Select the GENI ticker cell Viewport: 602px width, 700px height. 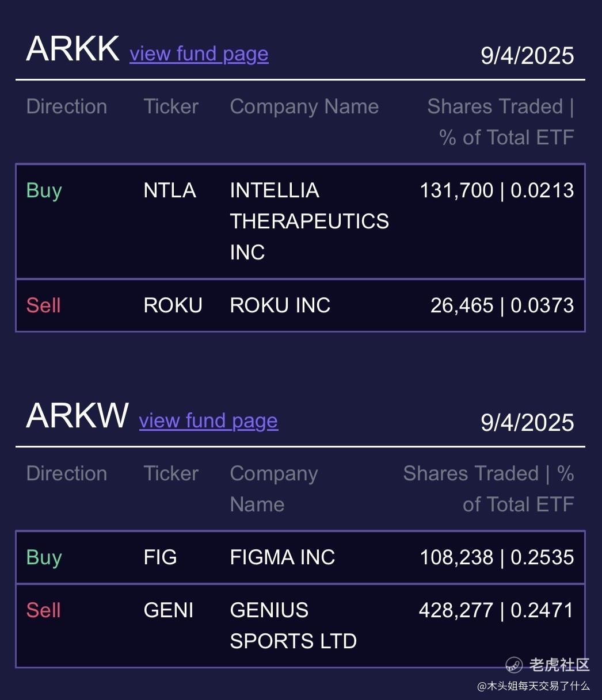(169, 610)
